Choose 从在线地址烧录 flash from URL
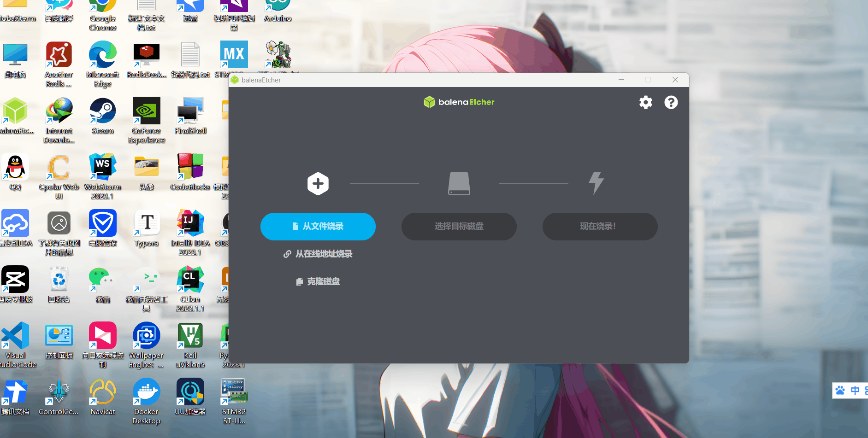The image size is (868, 438). [x=318, y=254]
